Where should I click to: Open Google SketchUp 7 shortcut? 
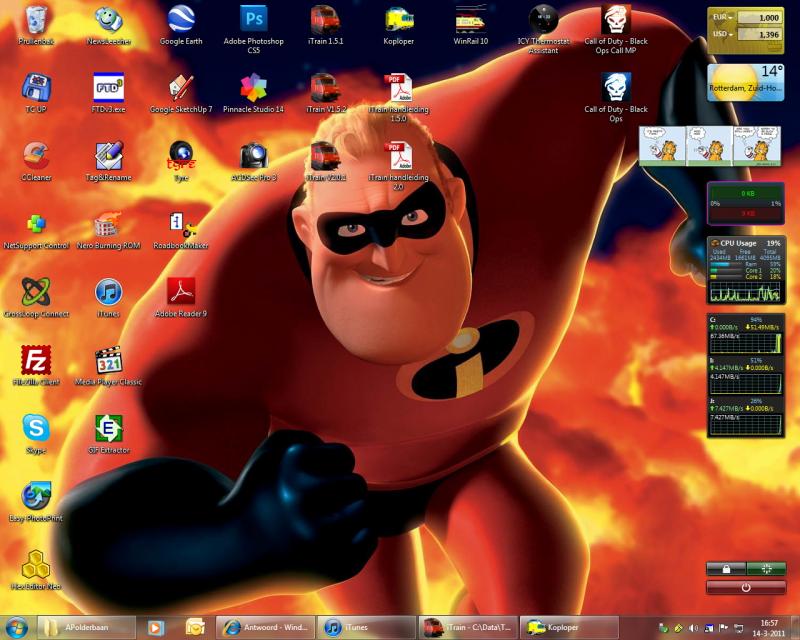[181, 93]
